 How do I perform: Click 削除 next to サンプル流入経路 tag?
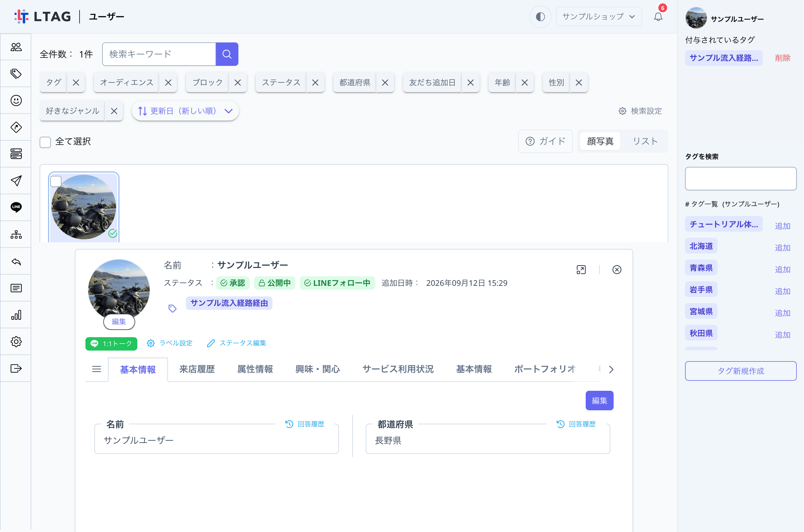pyautogui.click(x=783, y=58)
